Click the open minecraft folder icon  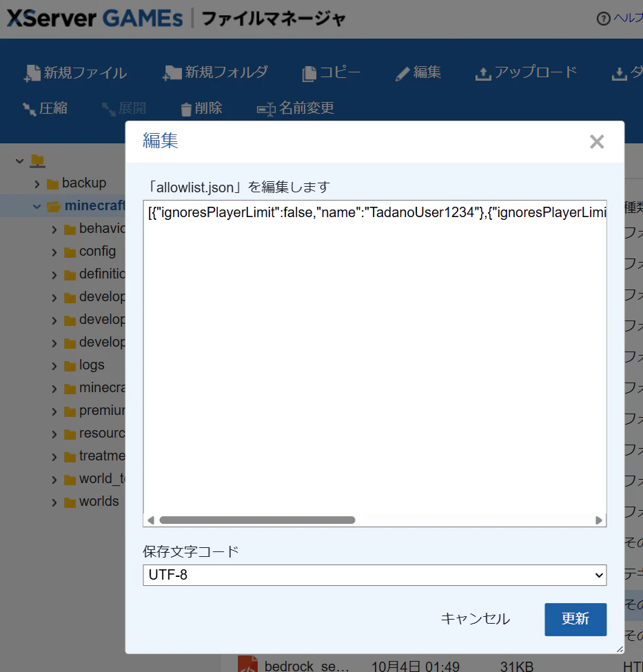[54, 207]
